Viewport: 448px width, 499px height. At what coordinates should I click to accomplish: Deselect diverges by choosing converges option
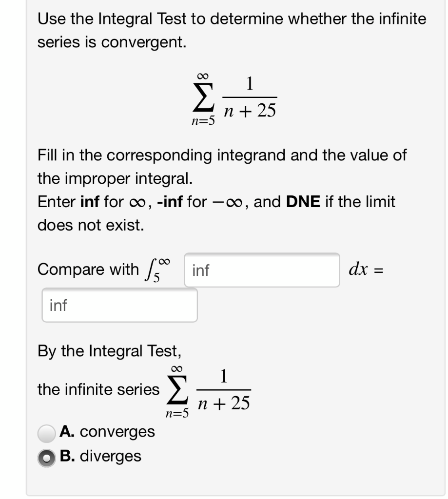coord(45,432)
